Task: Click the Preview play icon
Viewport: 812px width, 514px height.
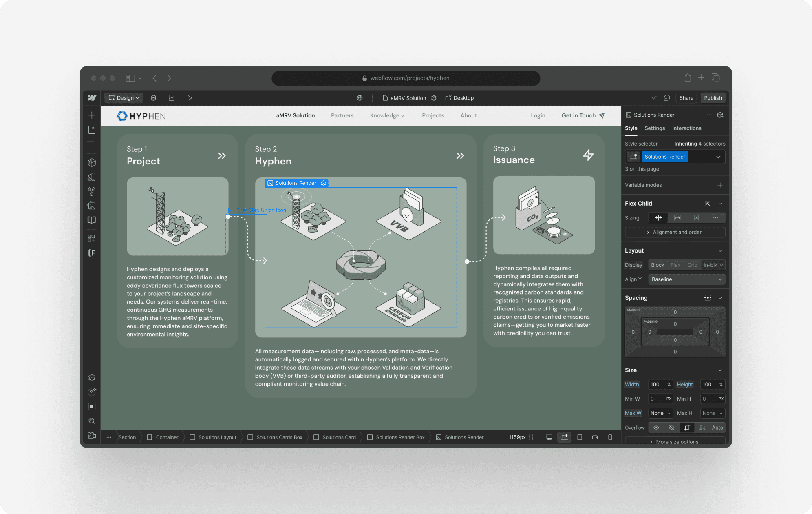Action: tap(190, 98)
